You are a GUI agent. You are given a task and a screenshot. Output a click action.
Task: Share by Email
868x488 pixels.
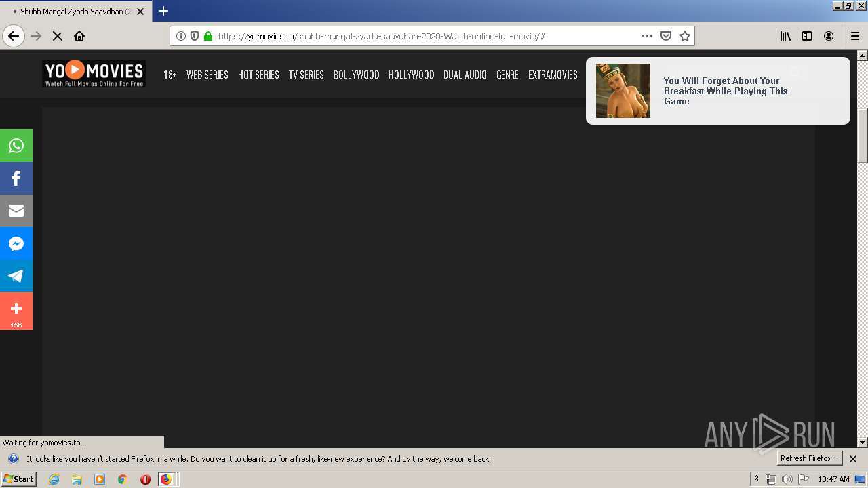[x=16, y=211]
